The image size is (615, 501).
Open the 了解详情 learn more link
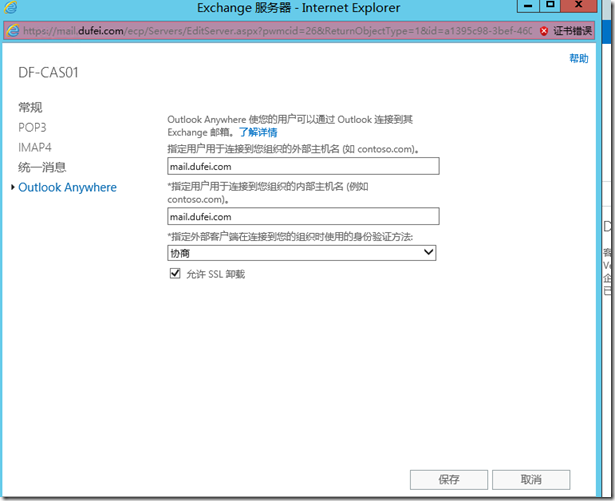[258, 133]
